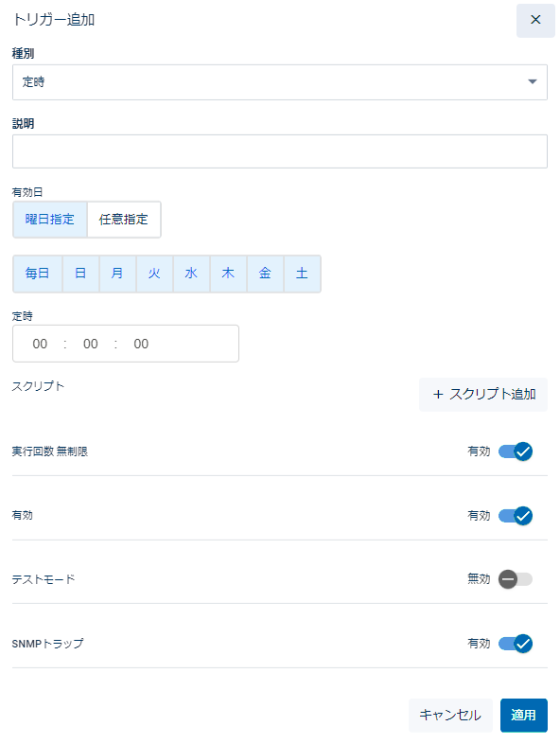Click the 適用 button

pyautogui.click(x=523, y=715)
